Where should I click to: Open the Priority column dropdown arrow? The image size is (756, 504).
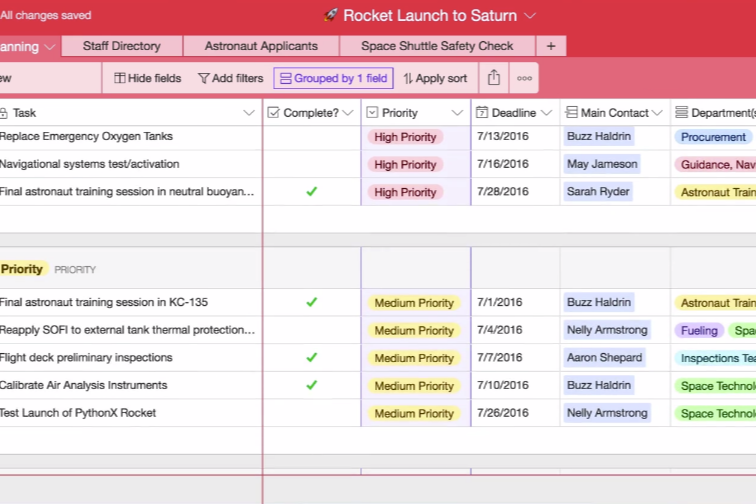(457, 113)
